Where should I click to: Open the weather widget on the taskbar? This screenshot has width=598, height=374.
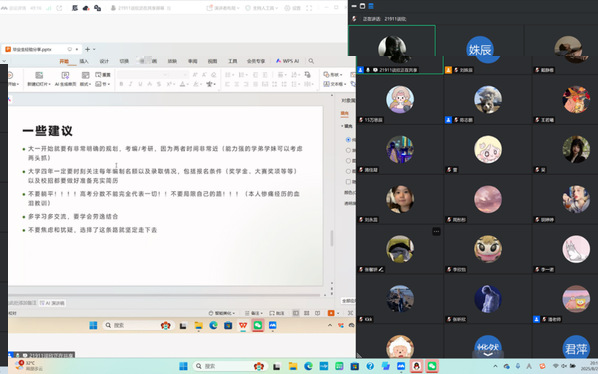coord(29,366)
